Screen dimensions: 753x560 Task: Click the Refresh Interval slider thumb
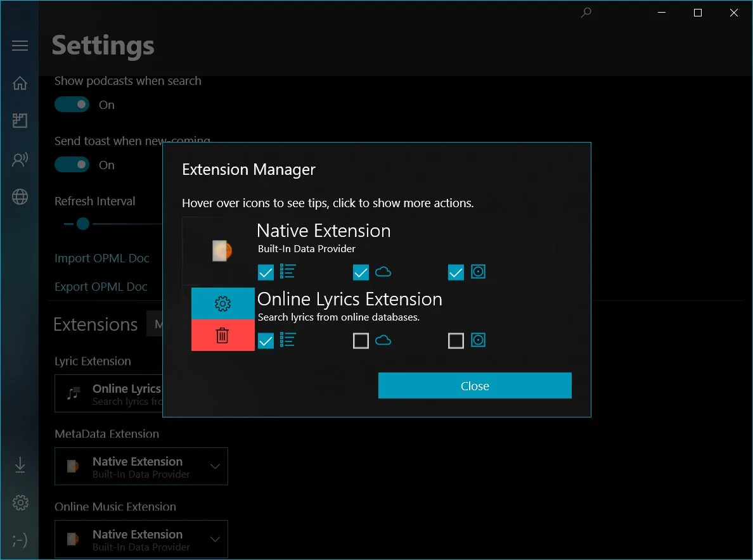tap(82, 224)
